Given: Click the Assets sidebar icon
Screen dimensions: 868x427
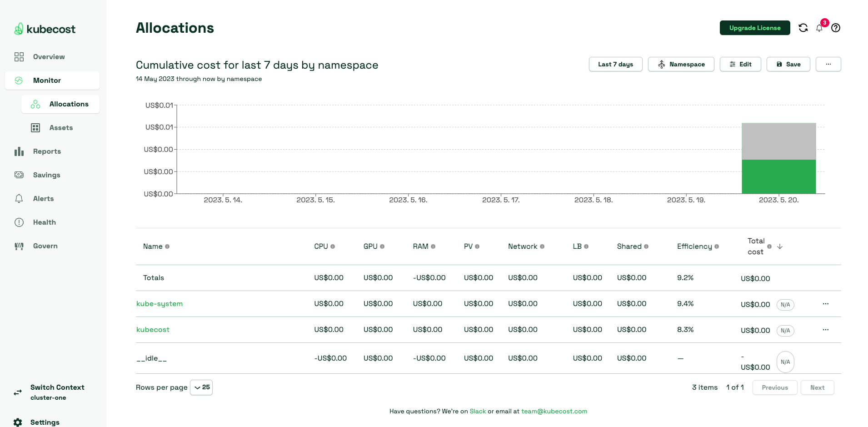Looking at the screenshot, I should 35,128.
